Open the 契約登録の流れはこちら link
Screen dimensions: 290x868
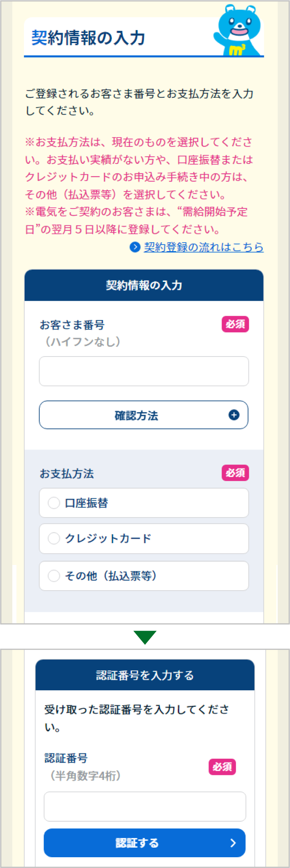point(203,247)
